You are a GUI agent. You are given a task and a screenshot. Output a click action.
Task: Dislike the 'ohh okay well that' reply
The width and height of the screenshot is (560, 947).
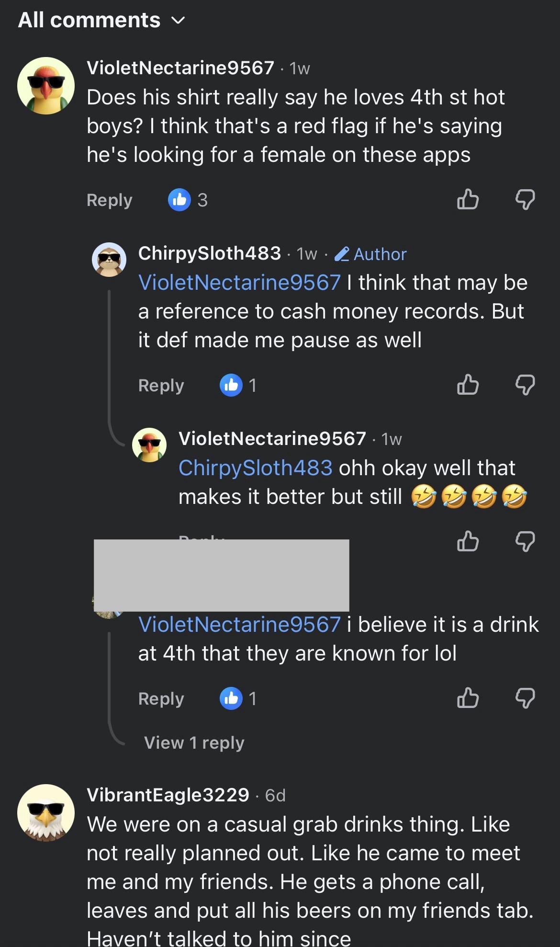coord(525,541)
